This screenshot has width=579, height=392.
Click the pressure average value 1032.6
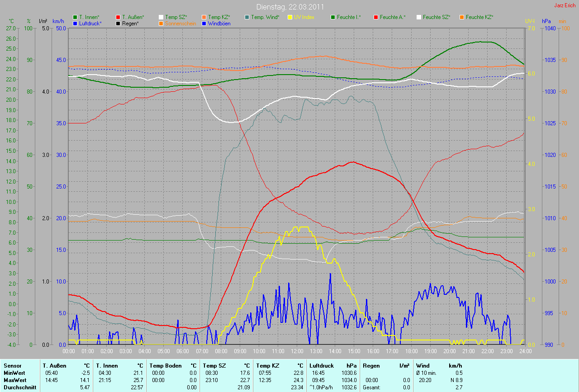coord(349,387)
